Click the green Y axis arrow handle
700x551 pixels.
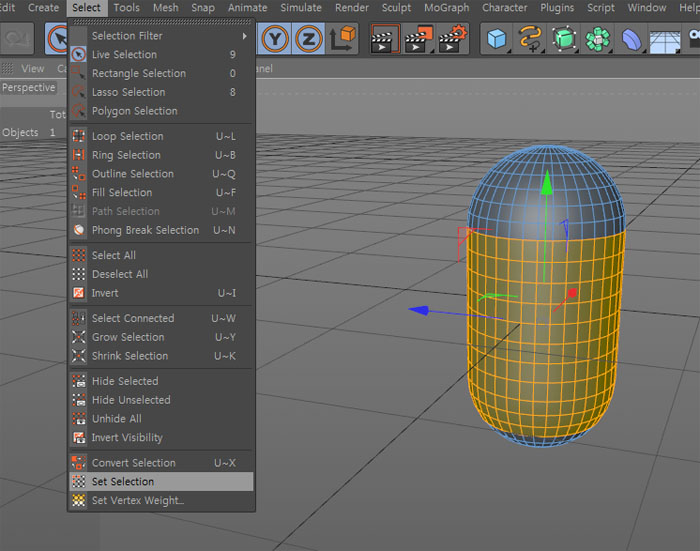546,182
